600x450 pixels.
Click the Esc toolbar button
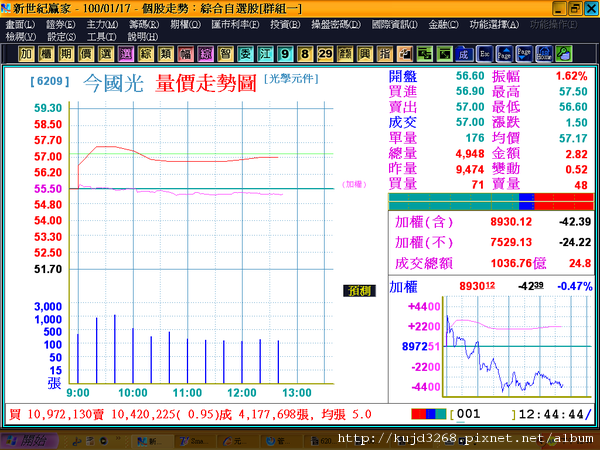(484, 54)
